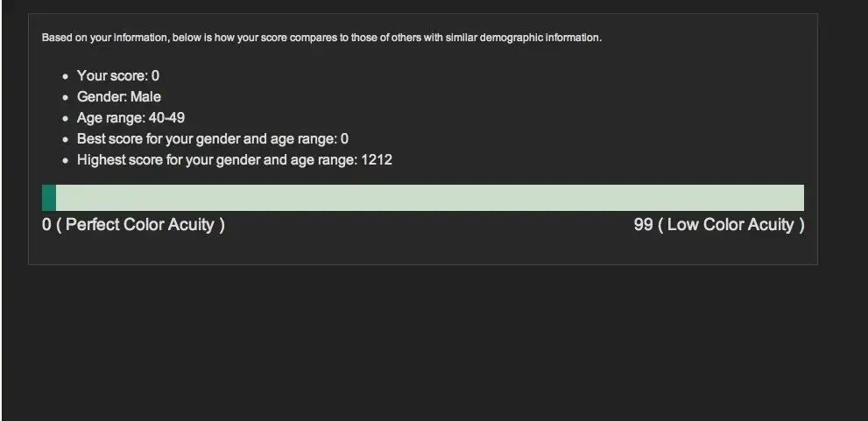The height and width of the screenshot is (421, 868).
Task: Click the bullet before 'Age range'
Action: [66, 118]
